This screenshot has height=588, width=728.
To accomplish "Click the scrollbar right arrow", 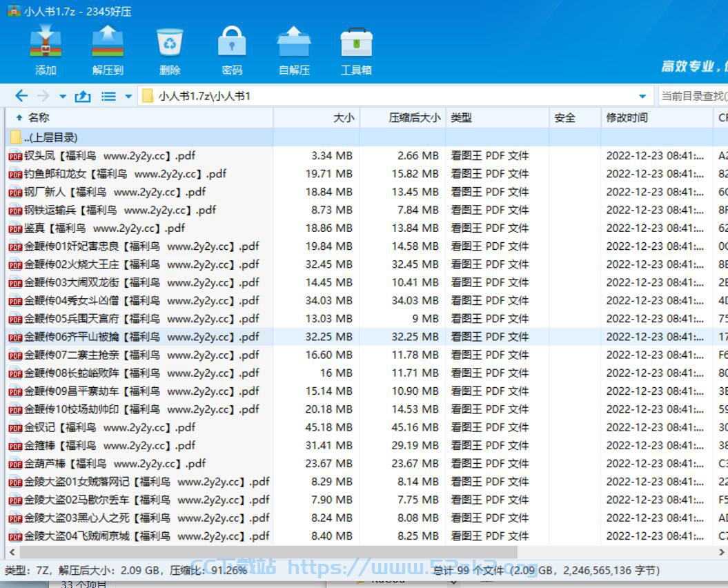I will (721, 552).
